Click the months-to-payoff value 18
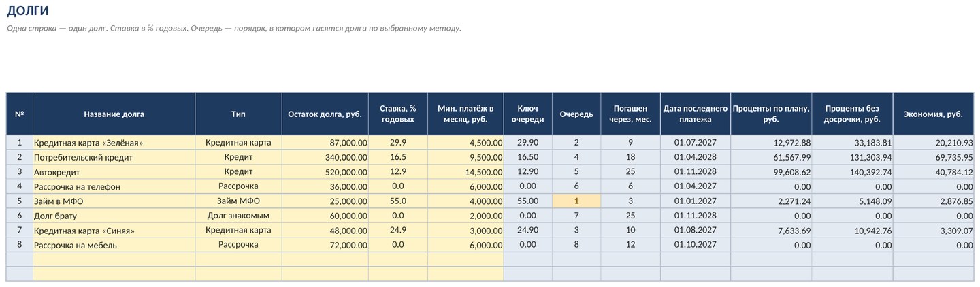This screenshot has height=287, width=980. [x=631, y=157]
